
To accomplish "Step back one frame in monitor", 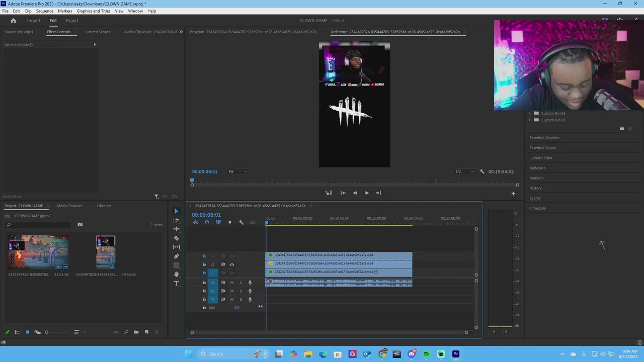I will coord(355,193).
